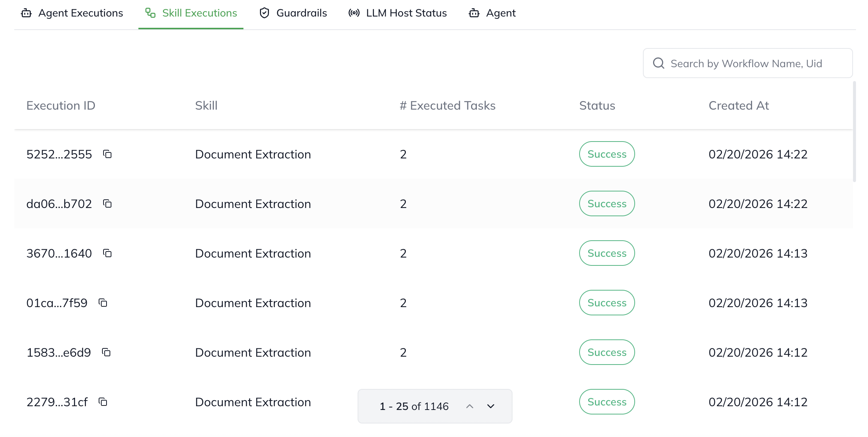
Task: Copy execution ID da06...b702
Action: pyautogui.click(x=107, y=204)
